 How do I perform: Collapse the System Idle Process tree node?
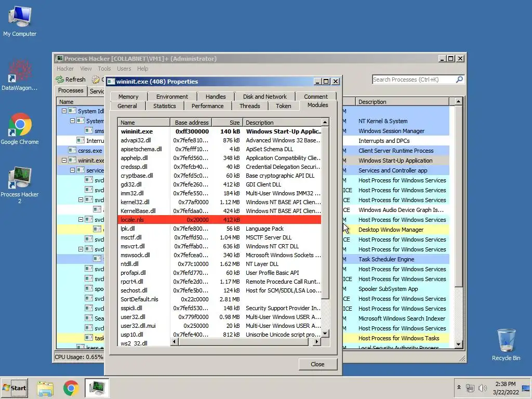pyautogui.click(x=64, y=111)
